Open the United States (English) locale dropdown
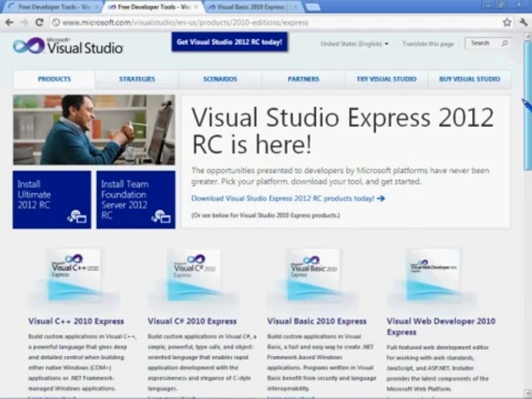The width and height of the screenshot is (532, 399). click(x=355, y=44)
